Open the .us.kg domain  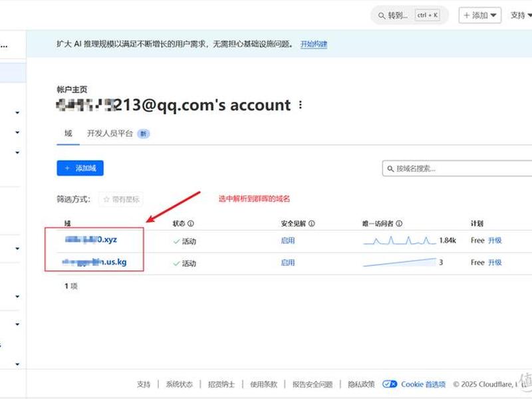click(94, 262)
